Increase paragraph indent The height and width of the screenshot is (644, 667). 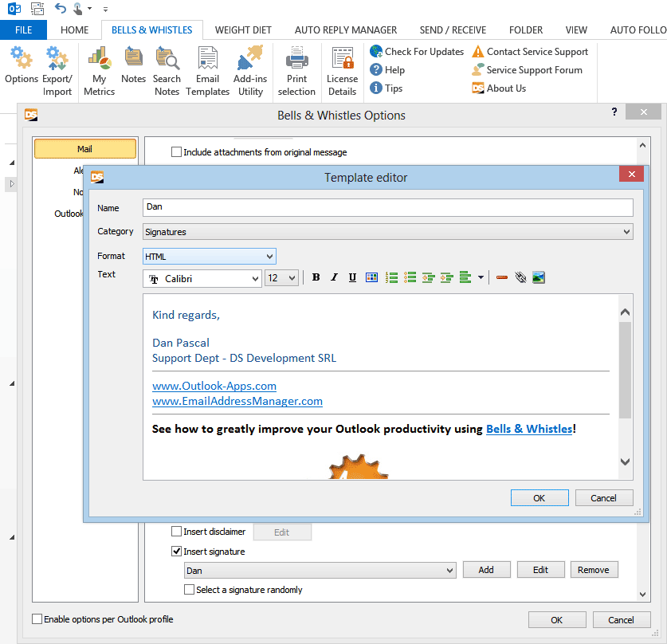[x=446, y=277]
